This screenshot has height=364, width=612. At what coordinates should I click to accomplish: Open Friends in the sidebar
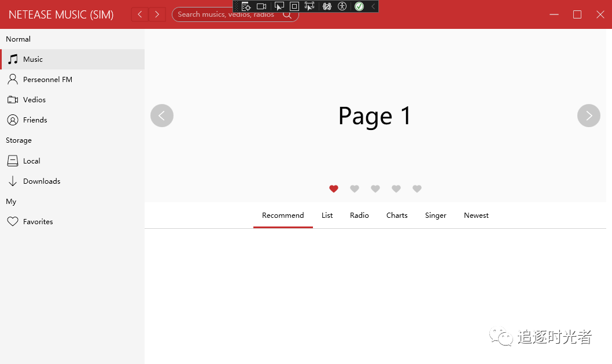(x=72, y=120)
